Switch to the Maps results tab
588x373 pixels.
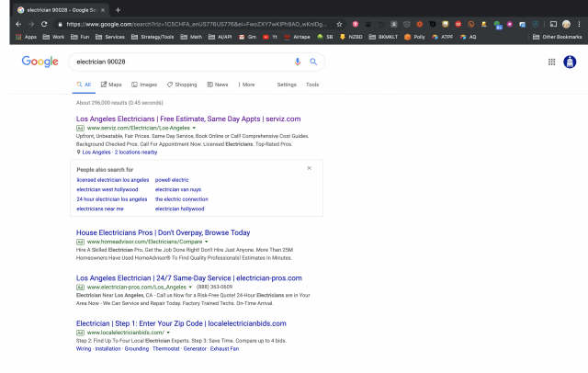click(111, 85)
